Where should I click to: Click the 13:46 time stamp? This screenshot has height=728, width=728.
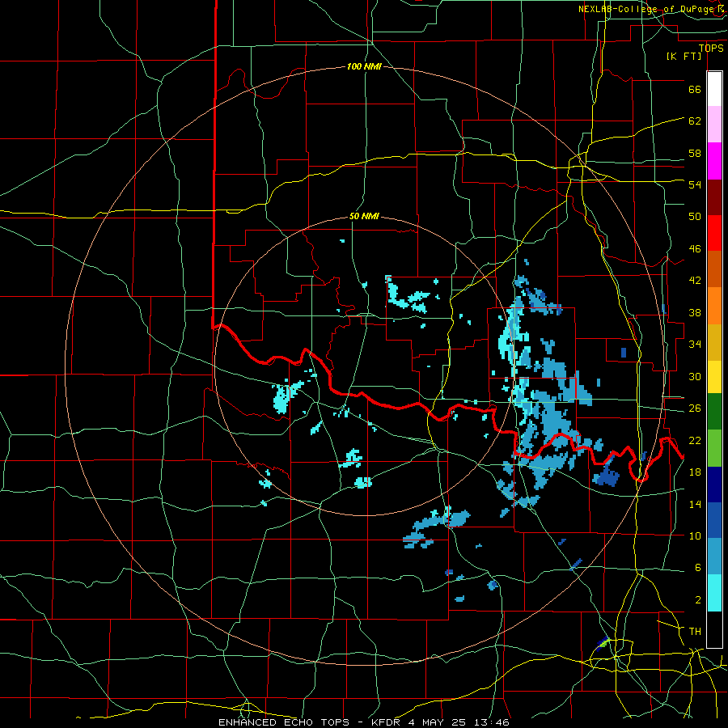point(492,722)
